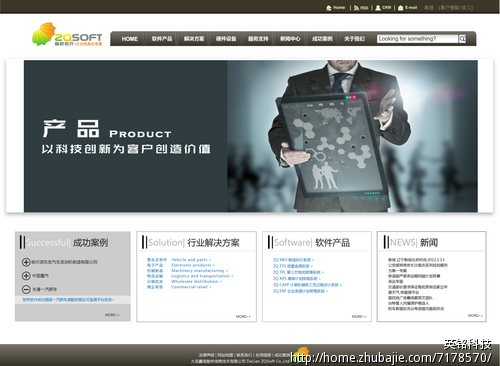Open the ZQ-TTS software product link
The image size is (500, 366).
(293, 266)
